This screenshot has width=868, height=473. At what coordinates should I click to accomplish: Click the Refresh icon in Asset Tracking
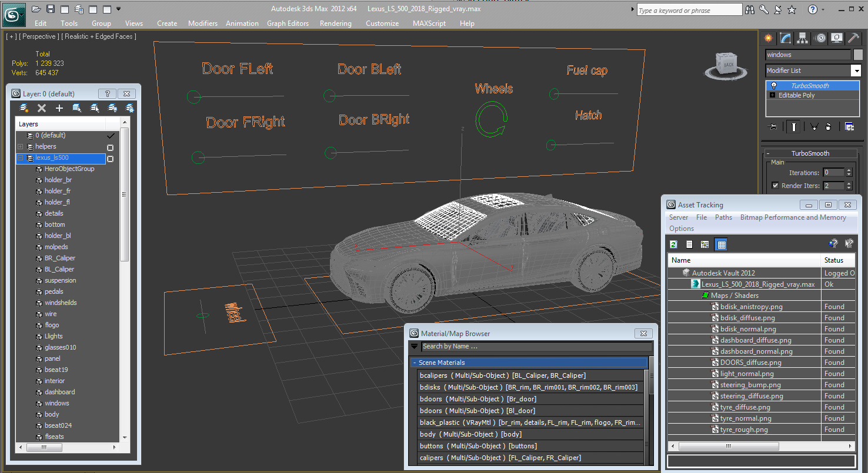click(x=674, y=244)
